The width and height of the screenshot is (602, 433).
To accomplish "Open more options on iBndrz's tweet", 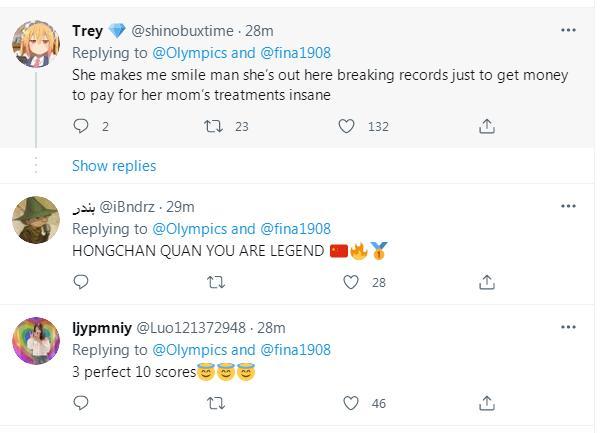I will click(x=568, y=205).
